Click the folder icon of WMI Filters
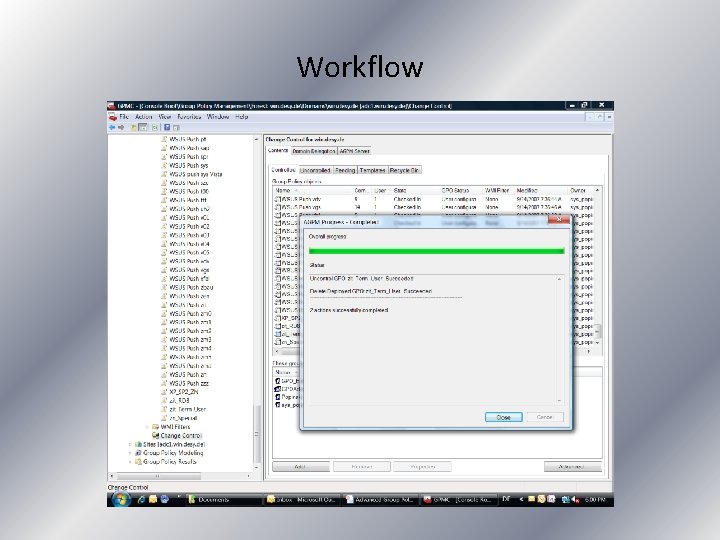 (155, 427)
